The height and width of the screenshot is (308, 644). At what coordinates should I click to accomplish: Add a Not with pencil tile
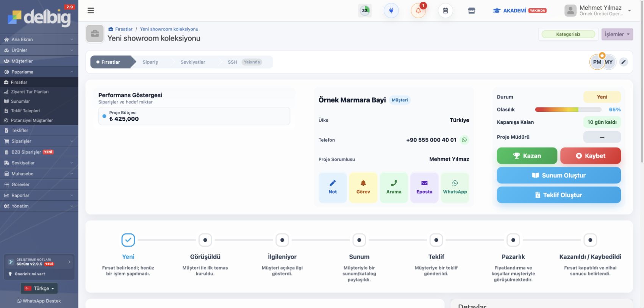coord(333,188)
